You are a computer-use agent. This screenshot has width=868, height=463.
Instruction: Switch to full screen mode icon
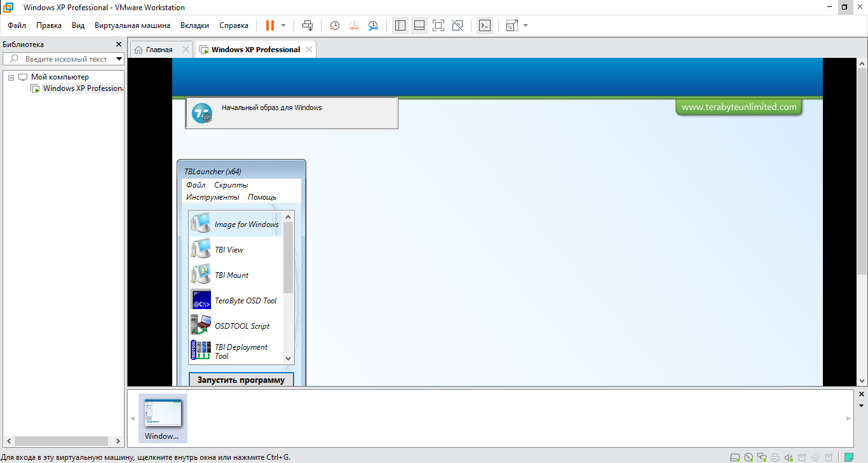click(438, 25)
